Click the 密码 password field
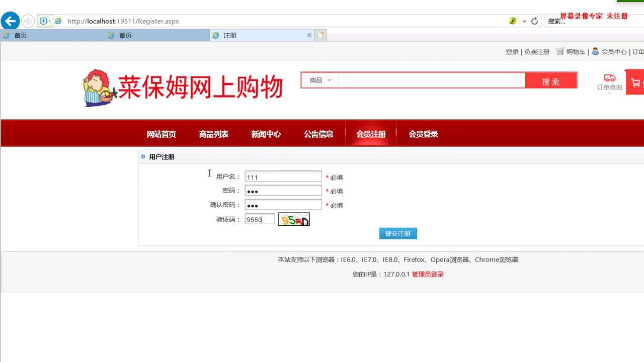The width and height of the screenshot is (644, 362). tap(283, 191)
